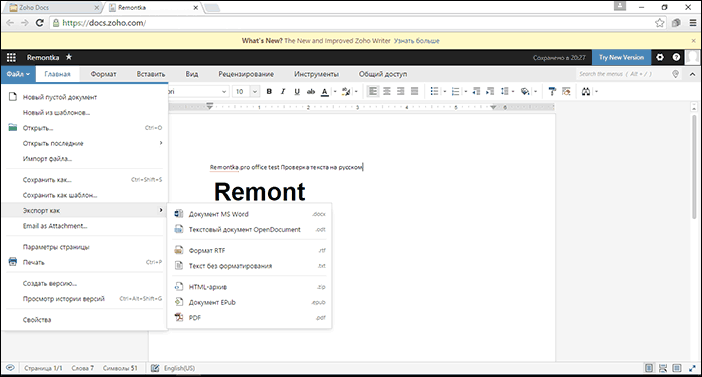Screen dimensions: 702x377
Task: Reload the browser page
Action: (39, 23)
